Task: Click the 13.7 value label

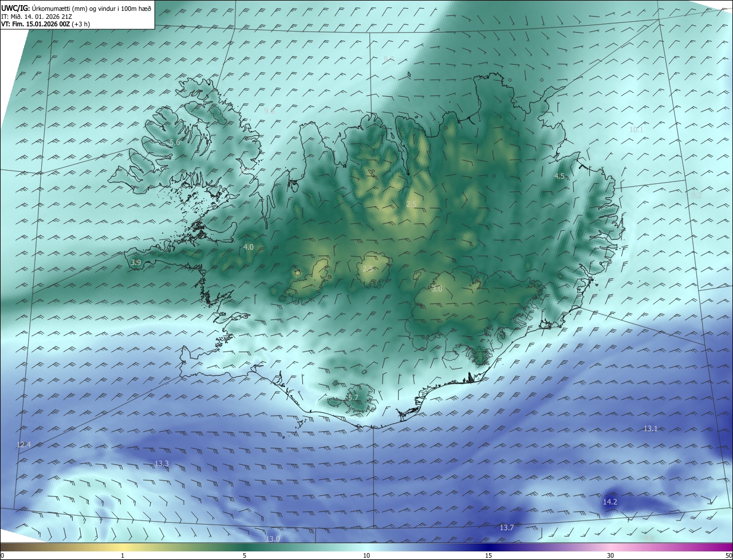Action: 506,527
